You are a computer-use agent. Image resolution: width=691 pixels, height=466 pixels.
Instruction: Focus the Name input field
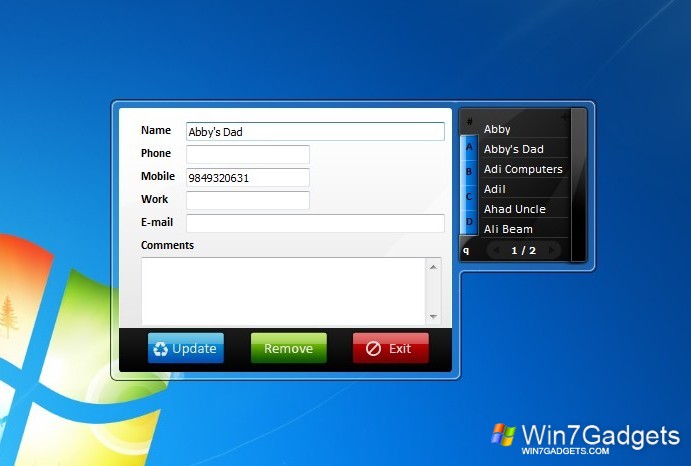[x=315, y=131]
